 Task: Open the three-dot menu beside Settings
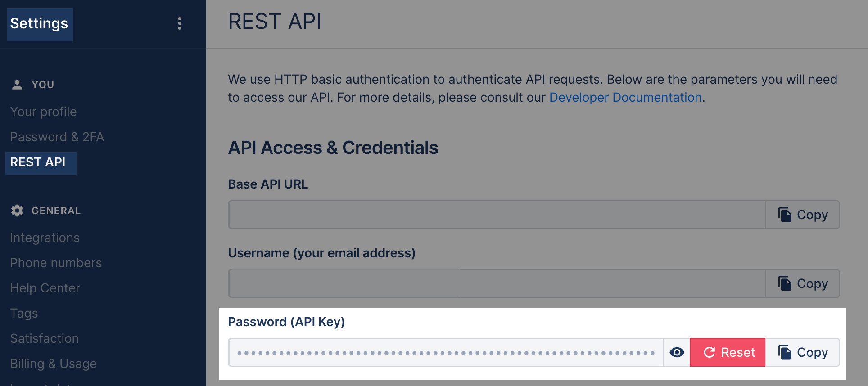click(180, 23)
